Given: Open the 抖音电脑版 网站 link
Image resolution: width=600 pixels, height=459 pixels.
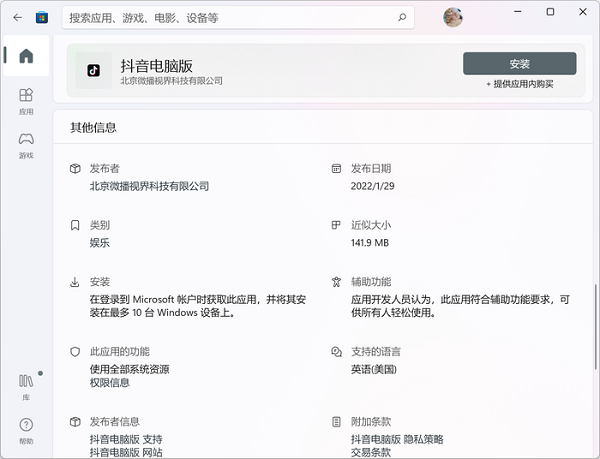Looking at the screenshot, I should point(125,453).
